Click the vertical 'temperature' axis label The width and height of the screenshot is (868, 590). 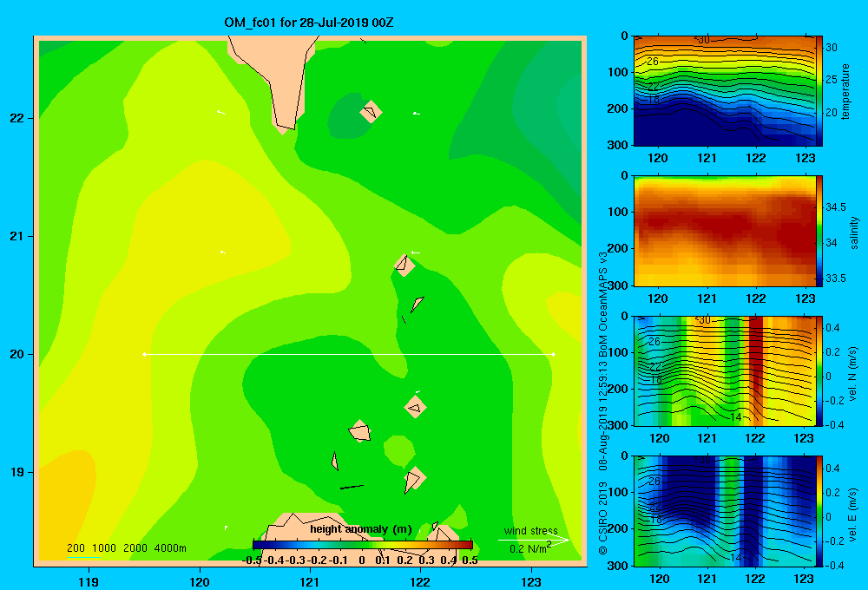point(845,91)
